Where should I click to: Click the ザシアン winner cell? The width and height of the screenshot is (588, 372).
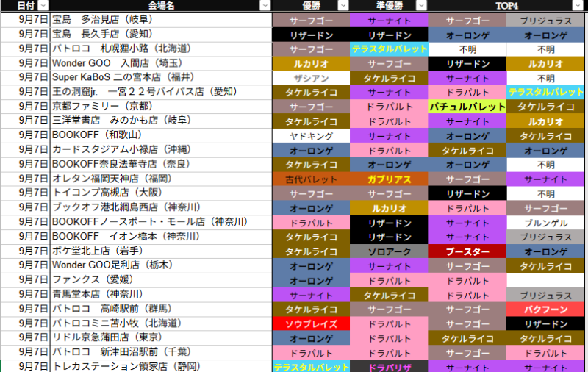(311, 78)
